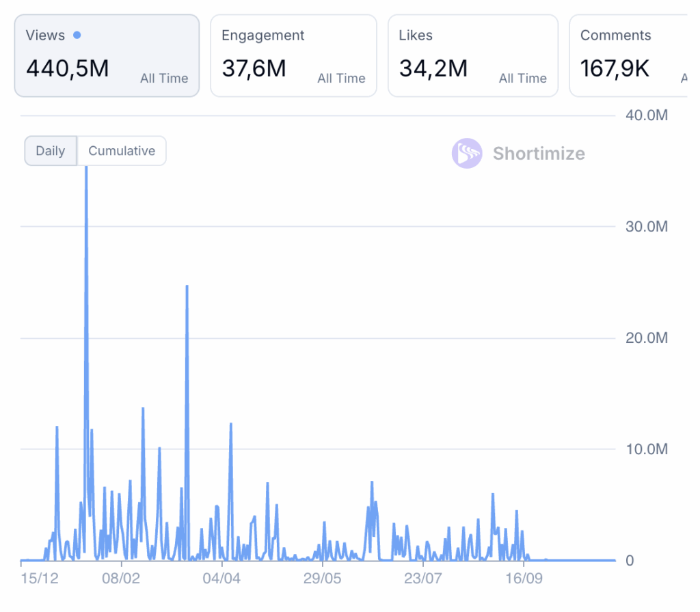Click 'All Time' label in Likes card
The height and width of the screenshot is (612, 700).
click(x=522, y=79)
